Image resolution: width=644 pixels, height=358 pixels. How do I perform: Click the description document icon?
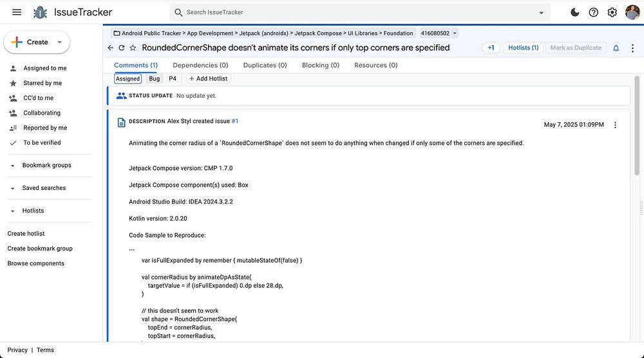(121, 122)
